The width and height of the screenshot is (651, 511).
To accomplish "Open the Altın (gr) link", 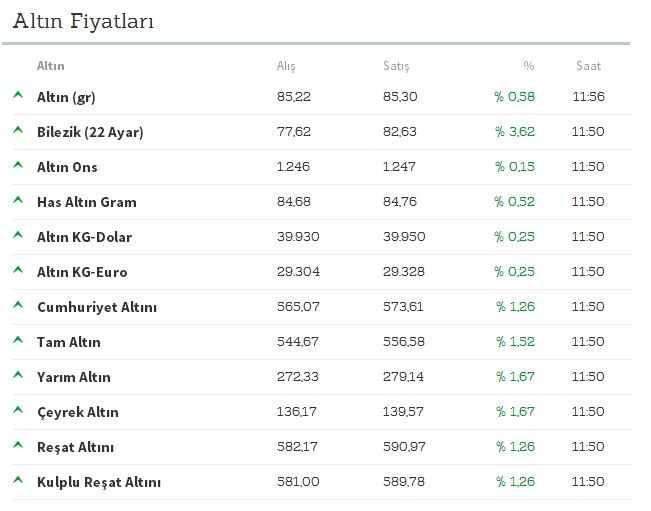I will pos(66,97).
